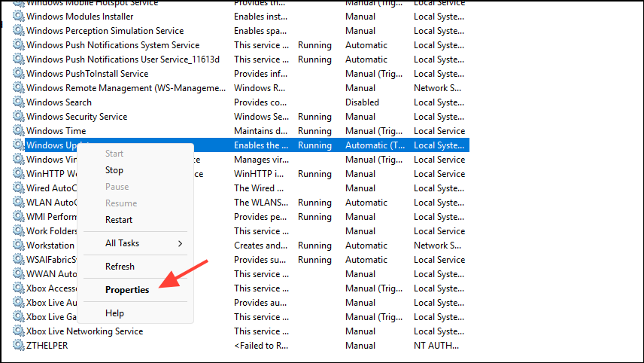The width and height of the screenshot is (644, 363).
Task: Click 'Manages vir...' description cell
Action: pyautogui.click(x=261, y=160)
